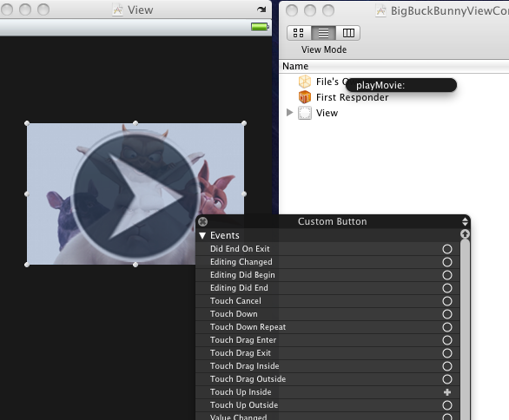Select First Responder row text

[x=352, y=97]
